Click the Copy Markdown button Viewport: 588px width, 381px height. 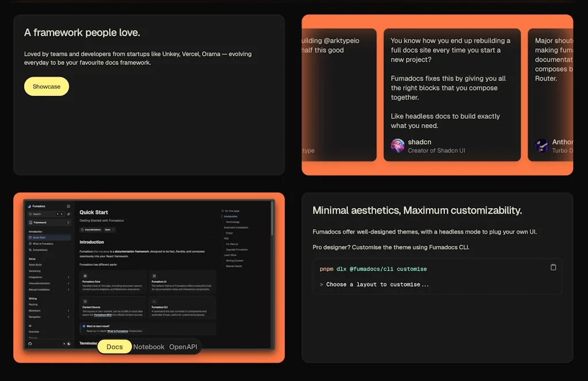(x=91, y=230)
